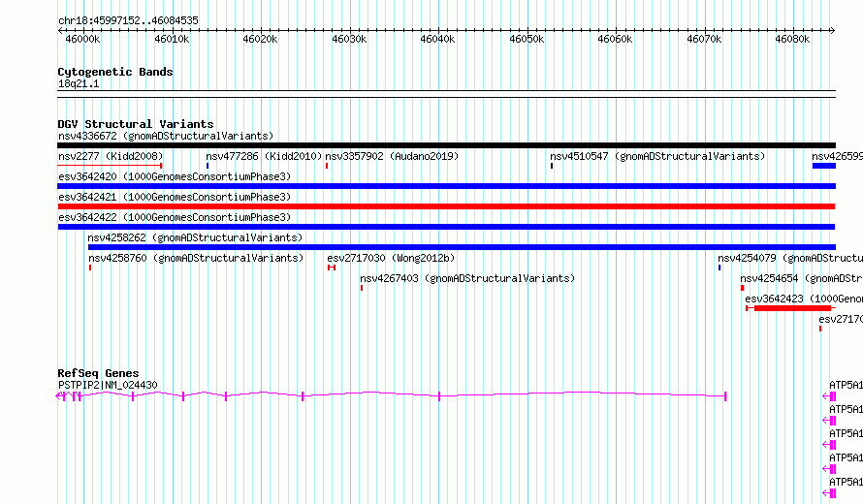The width and height of the screenshot is (863, 504).
Task: Click the red esv3642421 variant bar
Action: coord(446,206)
